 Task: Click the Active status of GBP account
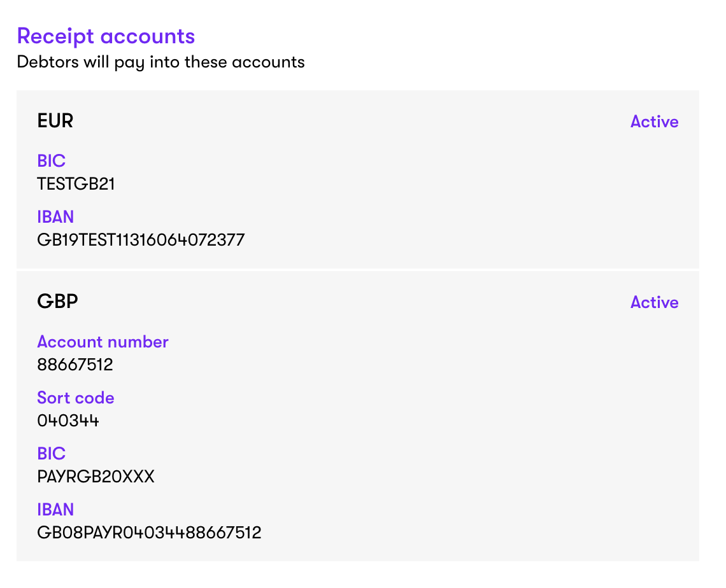point(654,302)
